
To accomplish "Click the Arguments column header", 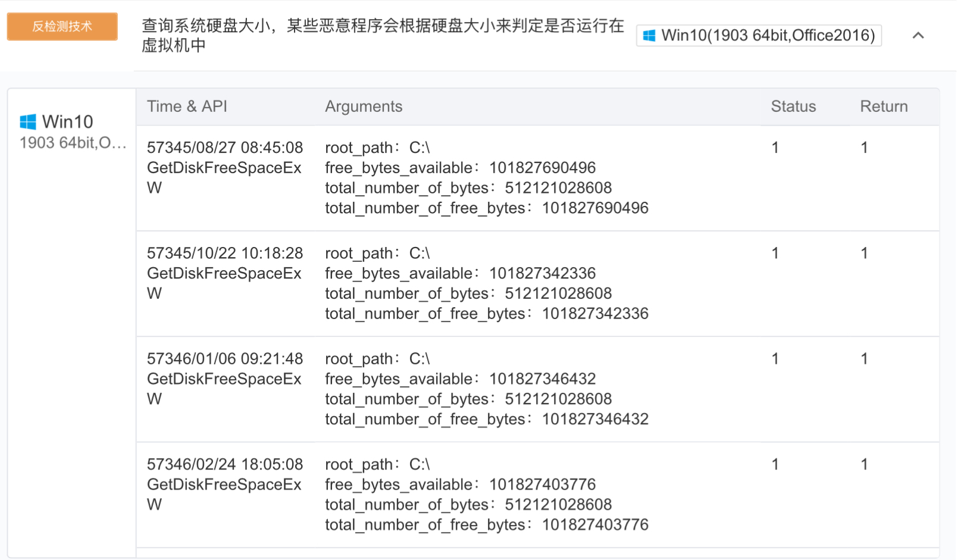I will [364, 107].
